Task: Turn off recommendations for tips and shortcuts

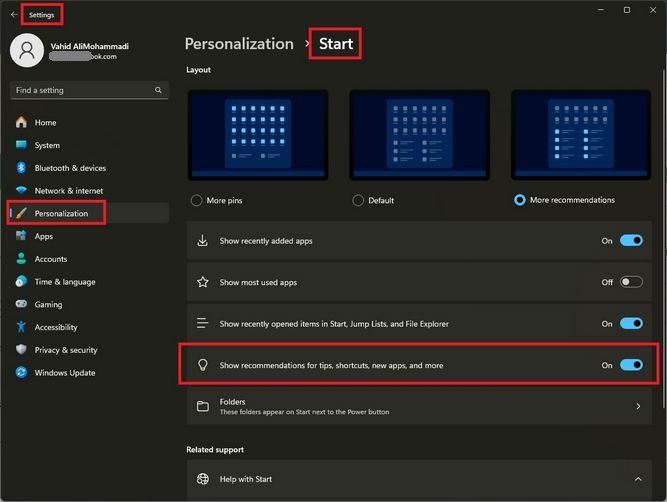Action: (630, 365)
